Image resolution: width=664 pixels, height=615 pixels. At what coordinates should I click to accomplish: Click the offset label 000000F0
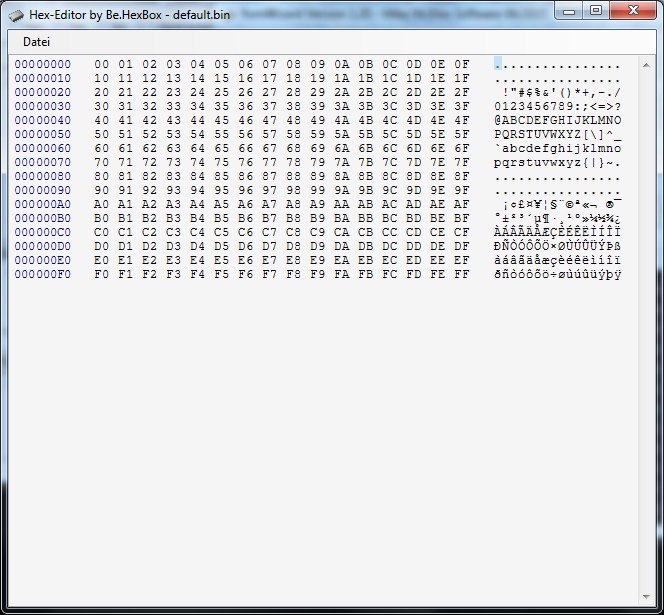[43, 274]
